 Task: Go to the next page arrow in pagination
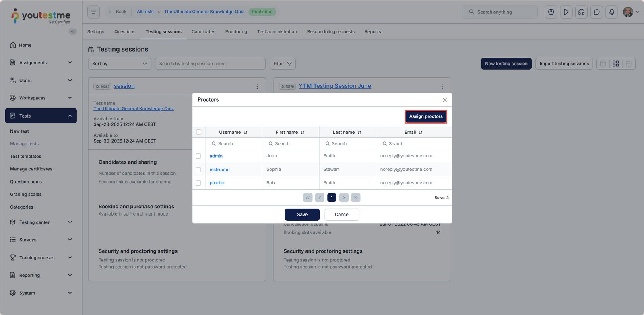[x=344, y=198]
